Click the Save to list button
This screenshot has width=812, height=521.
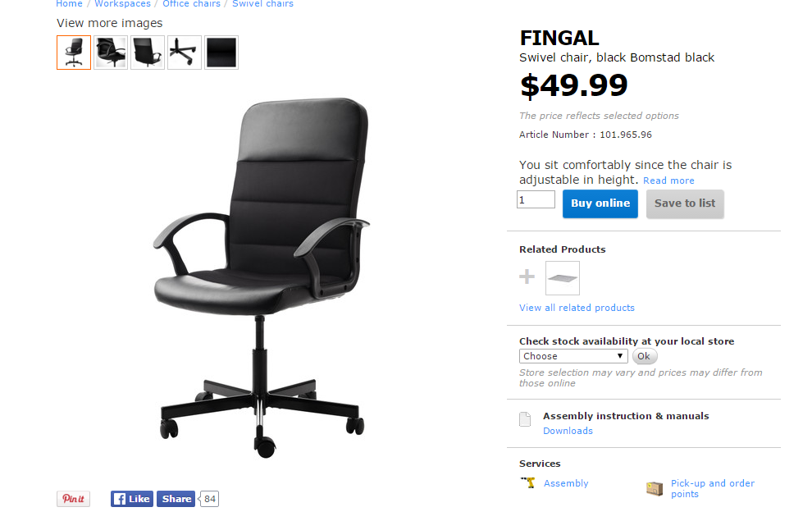(685, 203)
